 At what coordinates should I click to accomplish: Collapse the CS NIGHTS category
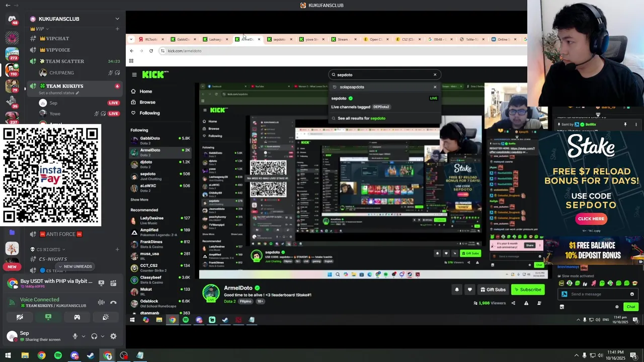(48, 249)
